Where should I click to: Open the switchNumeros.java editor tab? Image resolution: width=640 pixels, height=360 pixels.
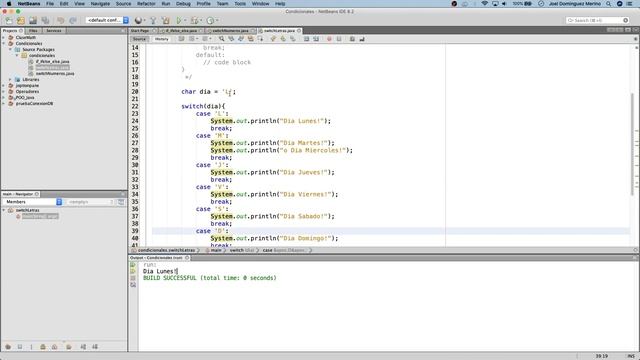[230, 31]
